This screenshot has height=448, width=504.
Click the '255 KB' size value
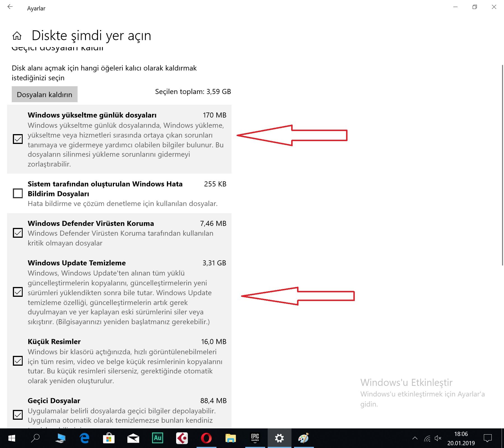(x=215, y=184)
